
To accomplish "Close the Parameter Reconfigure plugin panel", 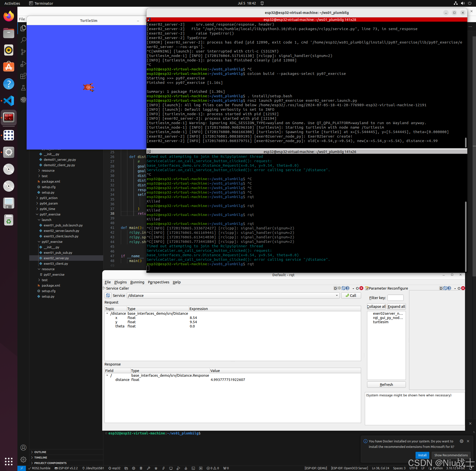I will (x=463, y=288).
